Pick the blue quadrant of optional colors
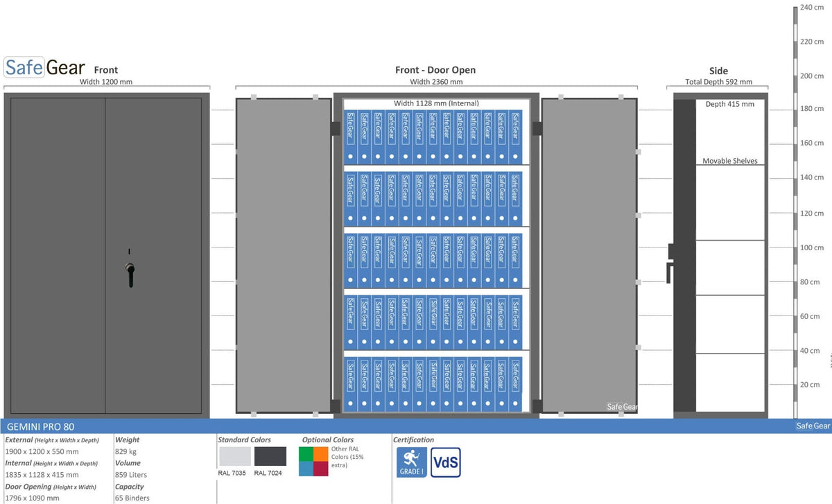Screen dimensions: 832x504 [x=306, y=469]
